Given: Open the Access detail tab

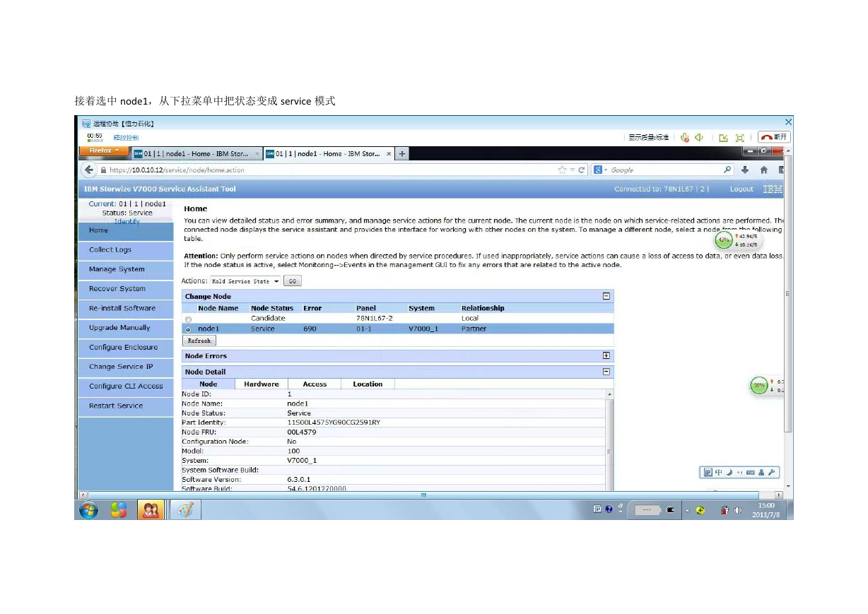Looking at the screenshot, I should (x=315, y=384).
